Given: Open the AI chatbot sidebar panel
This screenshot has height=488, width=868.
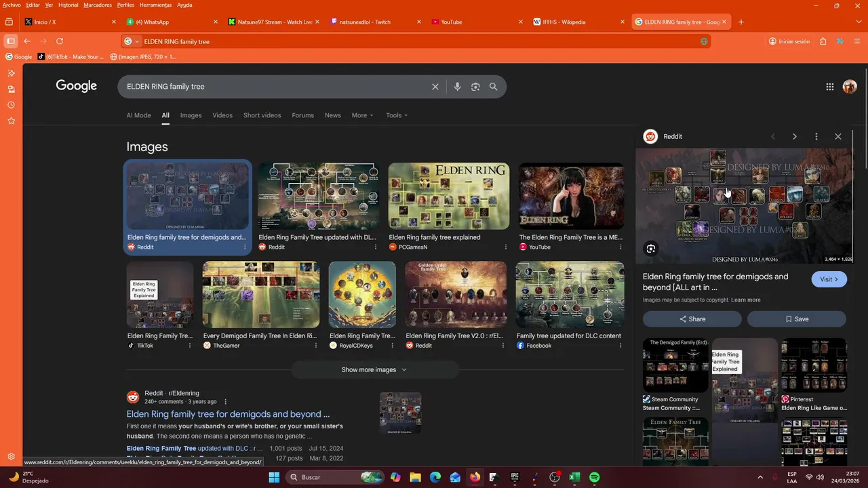Looking at the screenshot, I should click(x=11, y=73).
